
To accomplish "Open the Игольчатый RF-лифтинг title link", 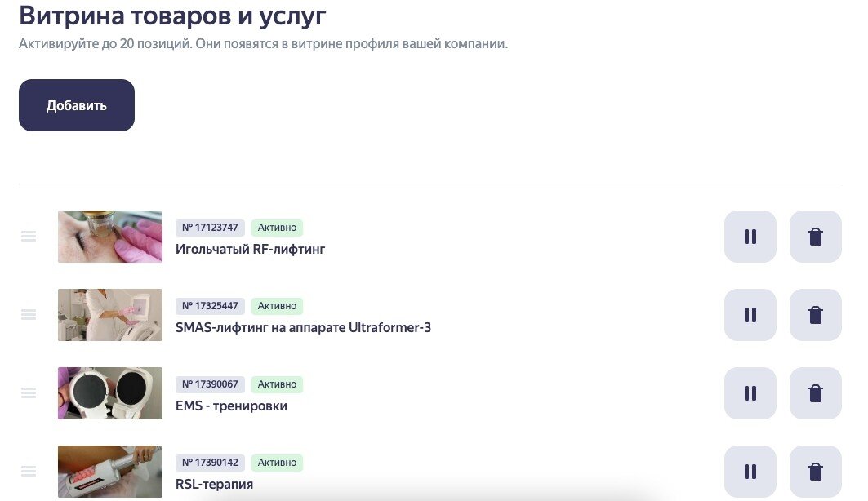I will 250,250.
